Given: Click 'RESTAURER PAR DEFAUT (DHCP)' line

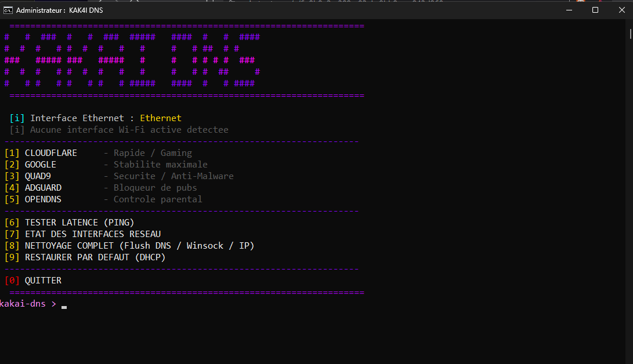Looking at the screenshot, I should point(85,257).
